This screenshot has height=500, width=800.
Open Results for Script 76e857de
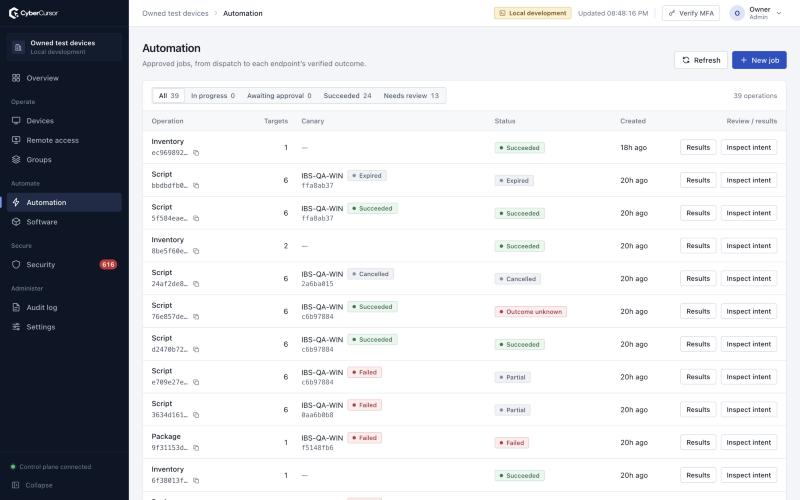coord(698,311)
